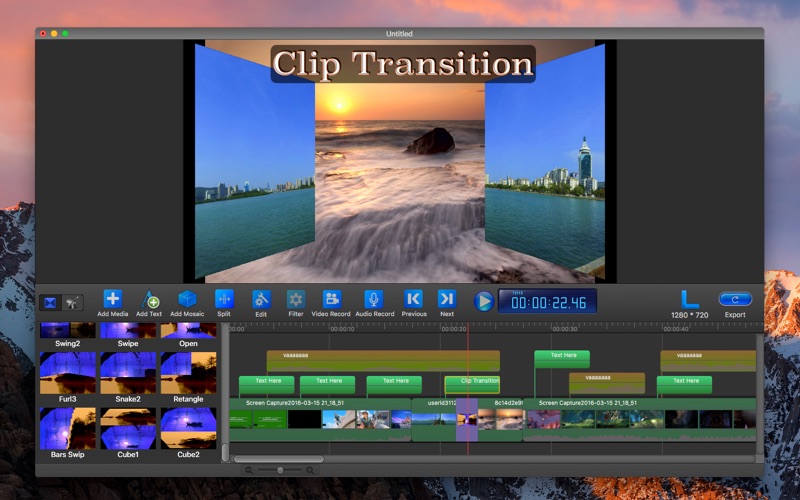Click the 00:00:22.46 timecode display

[547, 302]
